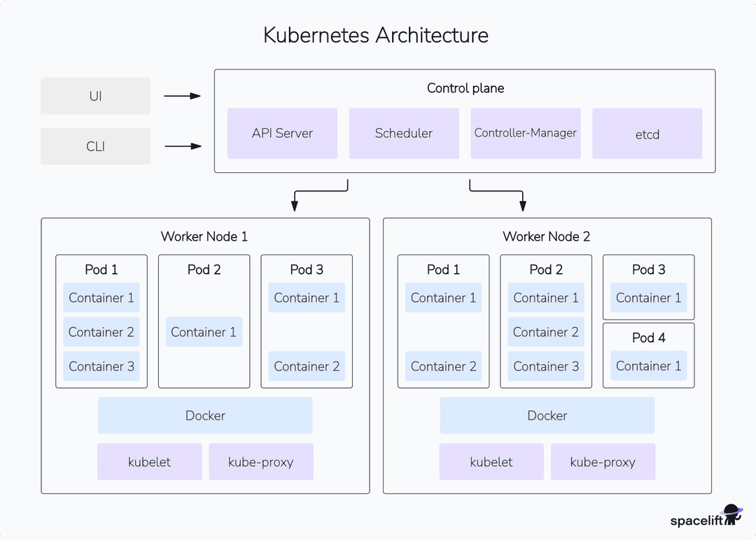Click the CLI entry box
Viewport: 756px width, 540px height.
pyautogui.click(x=95, y=146)
